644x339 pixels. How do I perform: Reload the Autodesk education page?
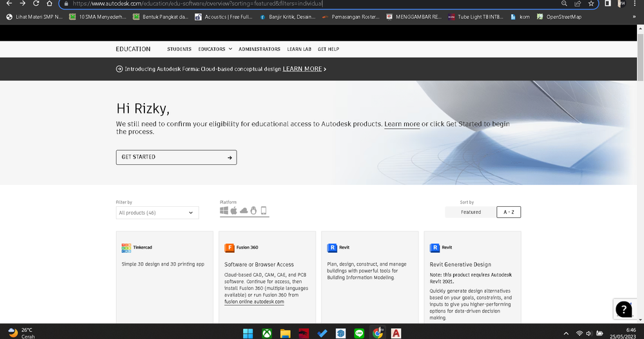36,3
